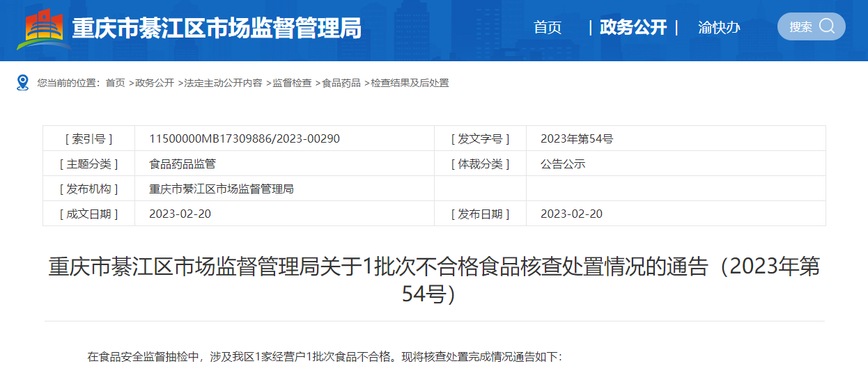Open the 渝快办 navigation item

[x=719, y=28]
